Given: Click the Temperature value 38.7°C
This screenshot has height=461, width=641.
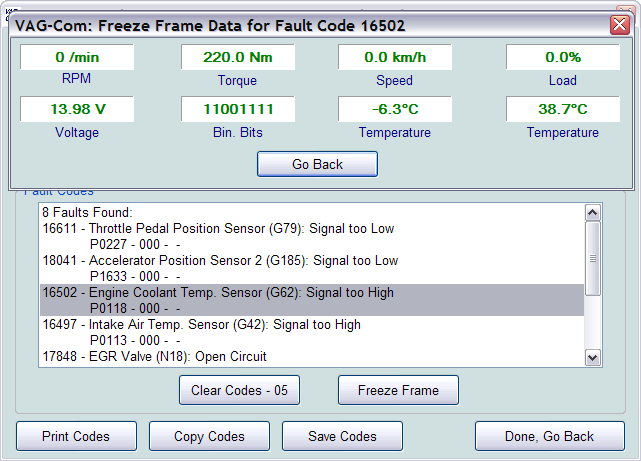Looking at the screenshot, I should click(x=563, y=109).
